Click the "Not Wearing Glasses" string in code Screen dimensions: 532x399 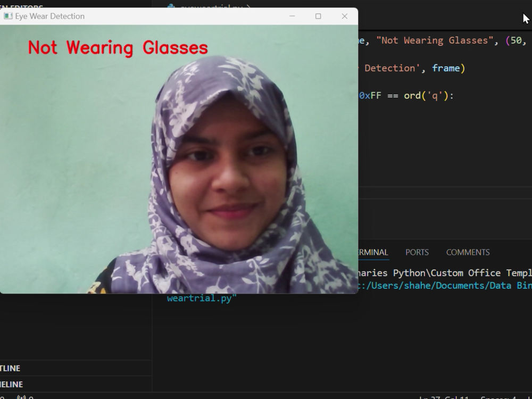coord(434,41)
